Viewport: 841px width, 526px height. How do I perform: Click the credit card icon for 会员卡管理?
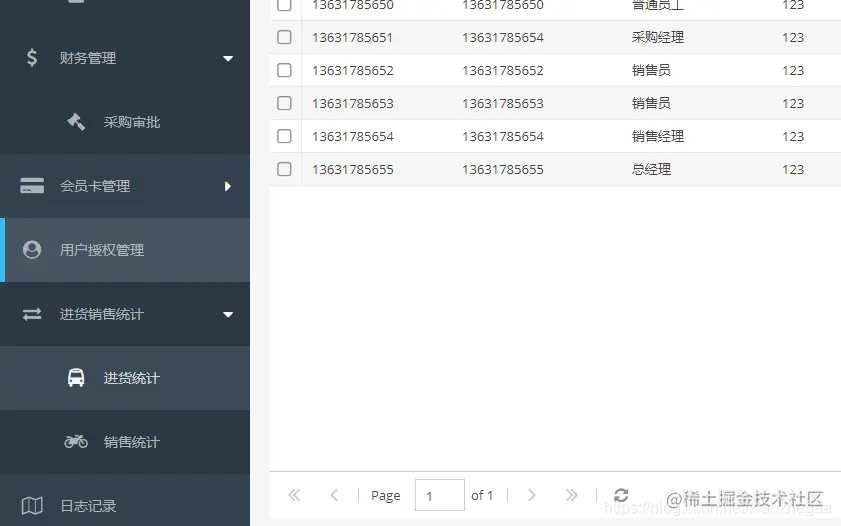coord(32,186)
